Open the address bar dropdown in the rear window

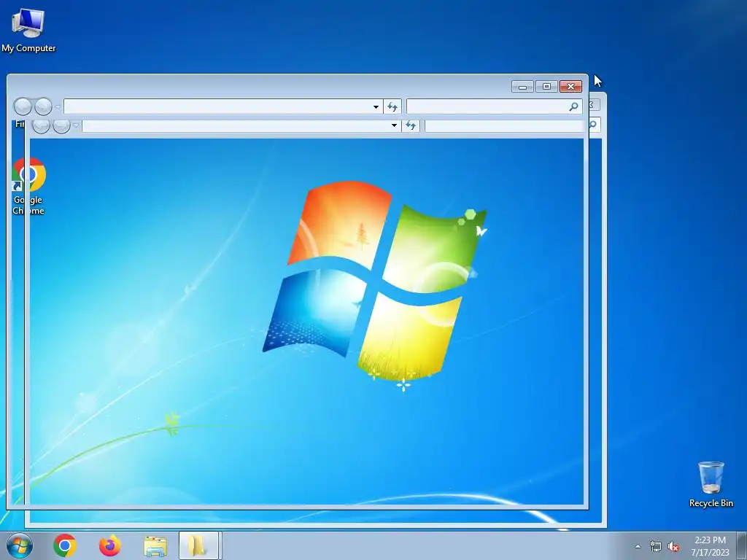394,125
